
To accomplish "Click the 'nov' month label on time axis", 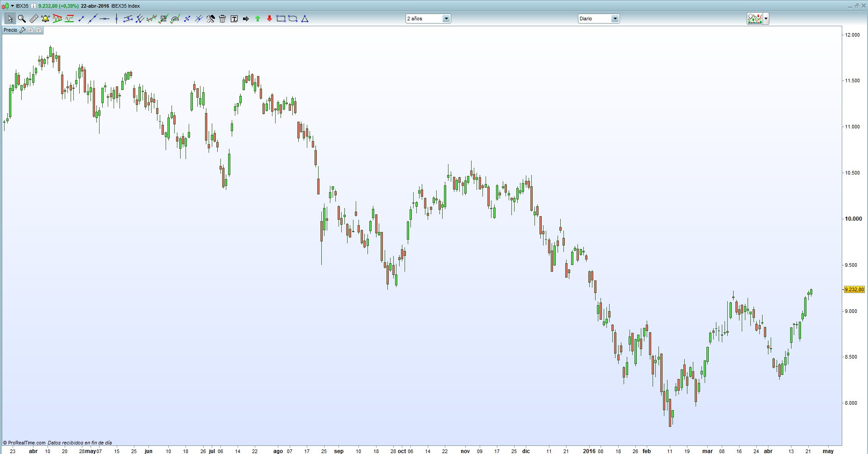I will (465, 451).
